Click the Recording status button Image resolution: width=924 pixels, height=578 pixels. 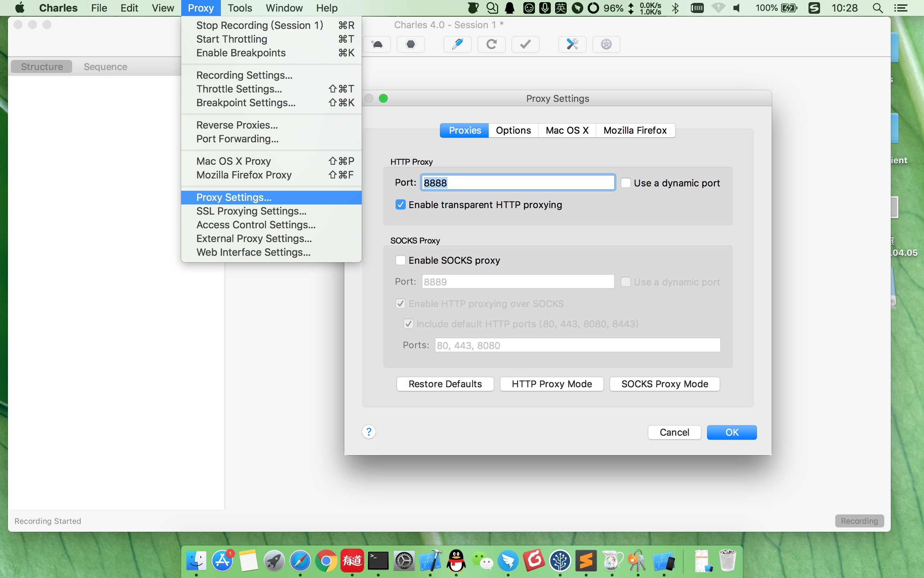pyautogui.click(x=859, y=521)
